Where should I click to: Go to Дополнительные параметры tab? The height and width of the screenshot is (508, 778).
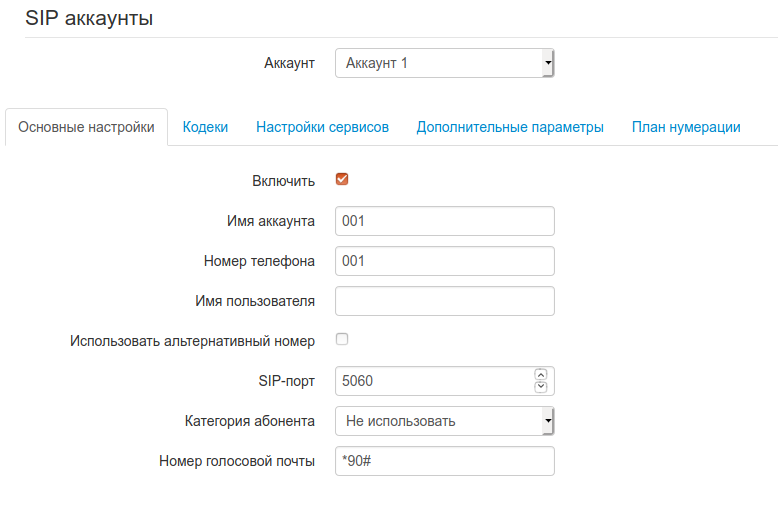510,127
